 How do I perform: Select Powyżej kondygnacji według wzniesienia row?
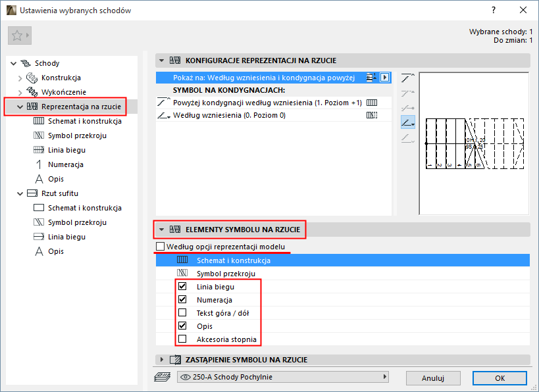[x=274, y=103]
